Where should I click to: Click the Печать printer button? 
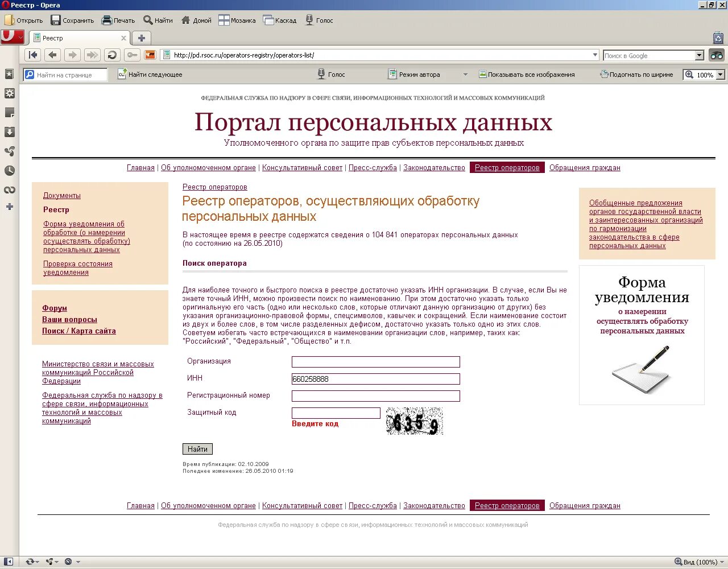118,20
